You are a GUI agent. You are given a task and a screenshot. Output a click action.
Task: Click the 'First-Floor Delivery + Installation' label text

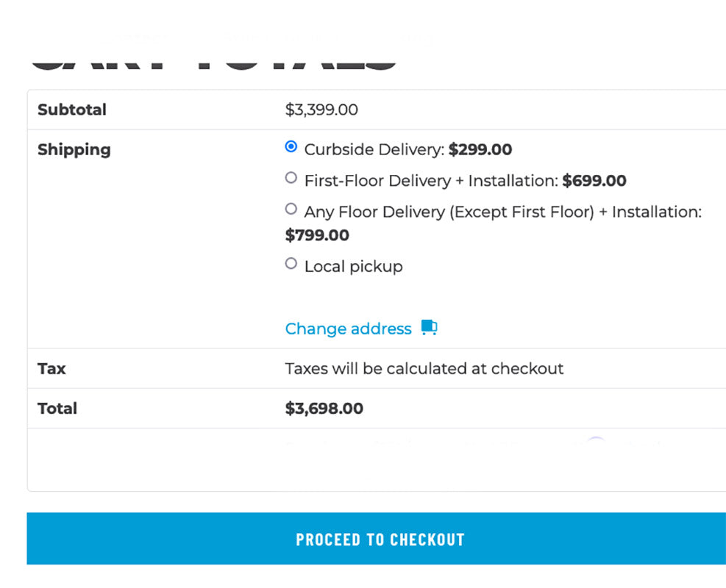coord(431,180)
